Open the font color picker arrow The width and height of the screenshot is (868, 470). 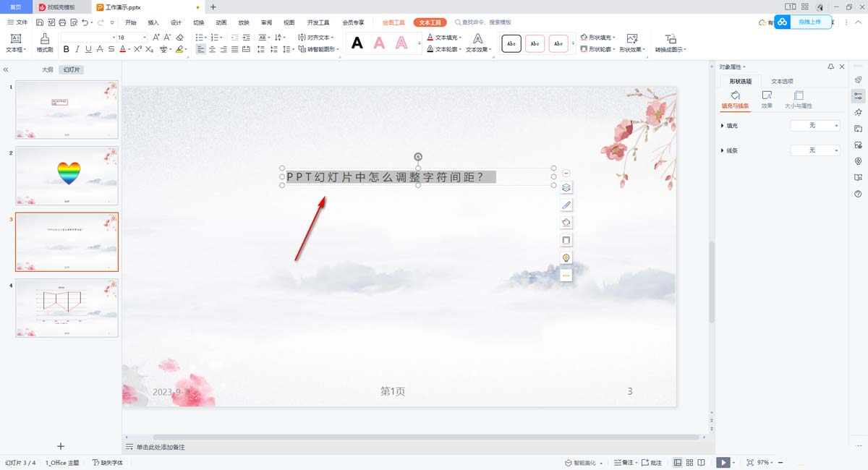pyautogui.click(x=129, y=50)
